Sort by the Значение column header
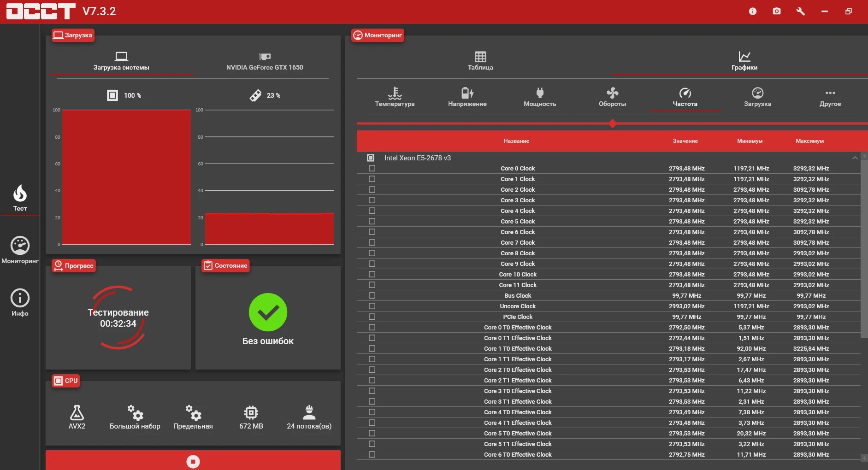Viewport: 868px width, 470px height. click(685, 141)
